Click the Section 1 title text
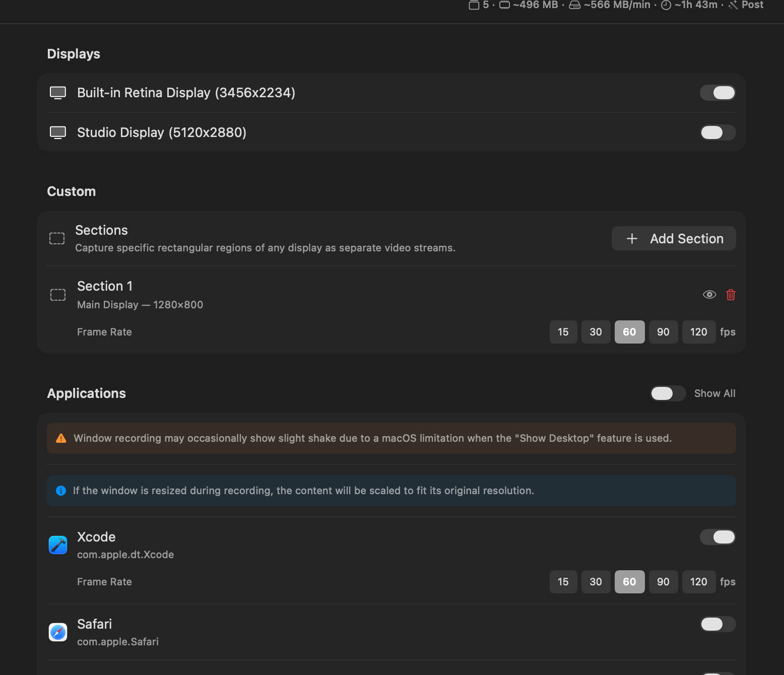Viewport: 784px width, 675px height. point(105,286)
